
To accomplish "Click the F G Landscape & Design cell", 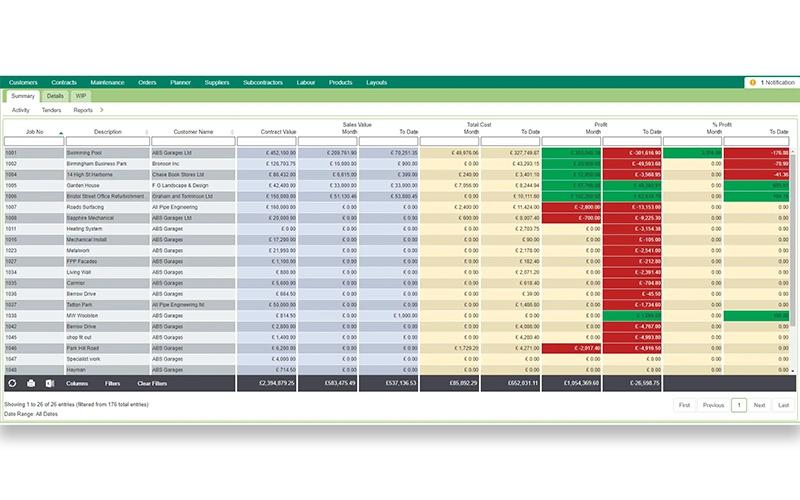I will (x=193, y=185).
